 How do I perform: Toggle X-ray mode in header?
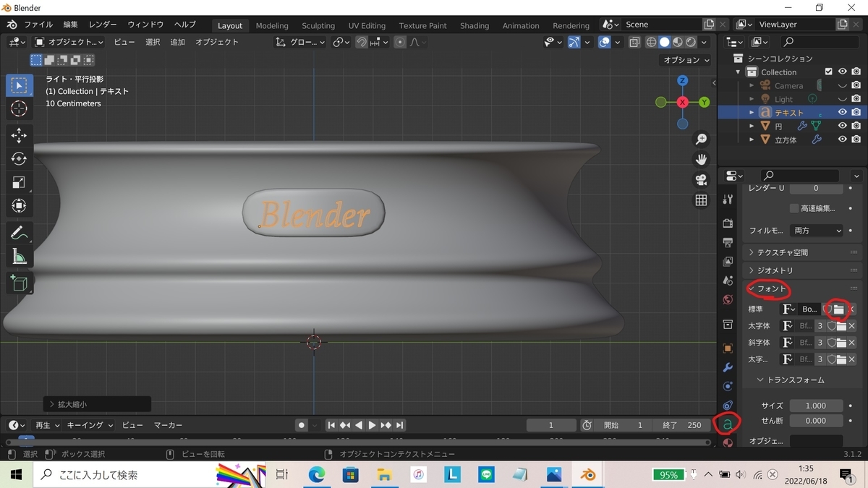[x=634, y=42]
